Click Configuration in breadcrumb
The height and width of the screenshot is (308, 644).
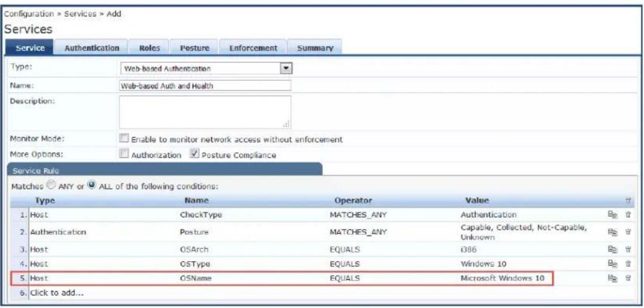29,13
